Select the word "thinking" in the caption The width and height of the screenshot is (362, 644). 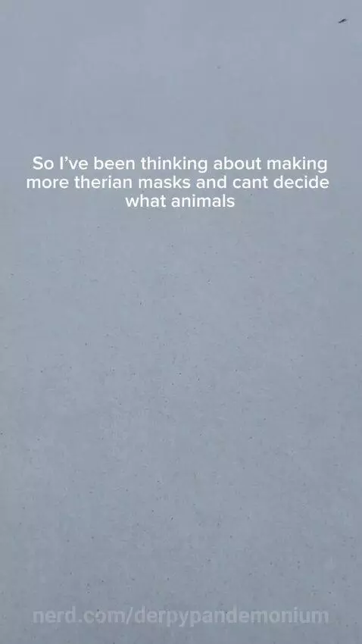(x=174, y=164)
